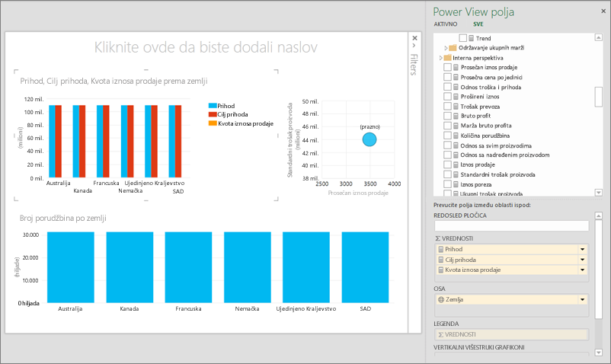The image size is (611, 364).
Task: Open the Cilj prihoda value dropdown arrow
Action: 583,260
